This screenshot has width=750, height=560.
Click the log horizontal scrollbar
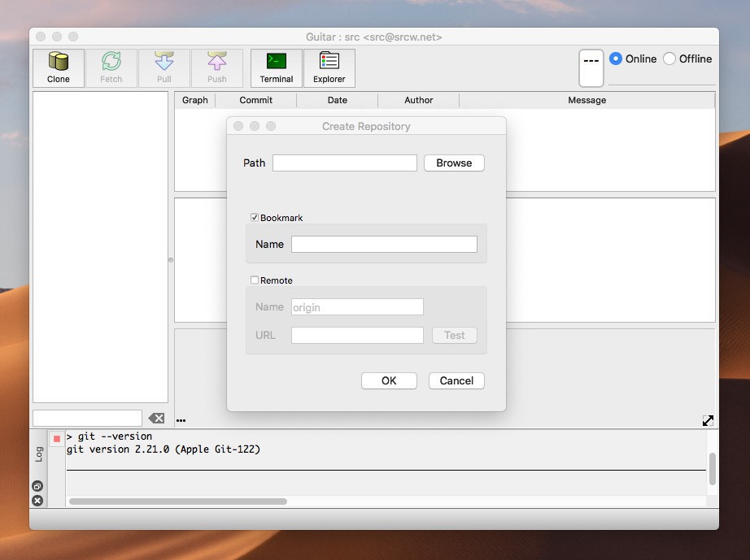point(178,501)
